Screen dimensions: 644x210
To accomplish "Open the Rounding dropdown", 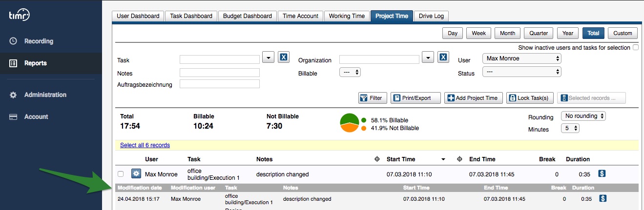I will pyautogui.click(x=583, y=116).
